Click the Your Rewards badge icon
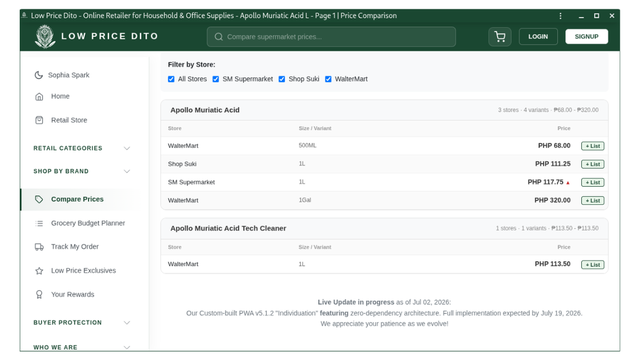The image size is (640, 360). coord(39,294)
